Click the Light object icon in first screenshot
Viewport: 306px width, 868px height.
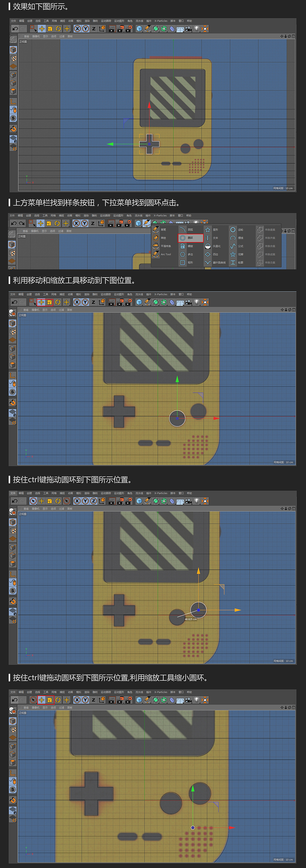coord(197,29)
